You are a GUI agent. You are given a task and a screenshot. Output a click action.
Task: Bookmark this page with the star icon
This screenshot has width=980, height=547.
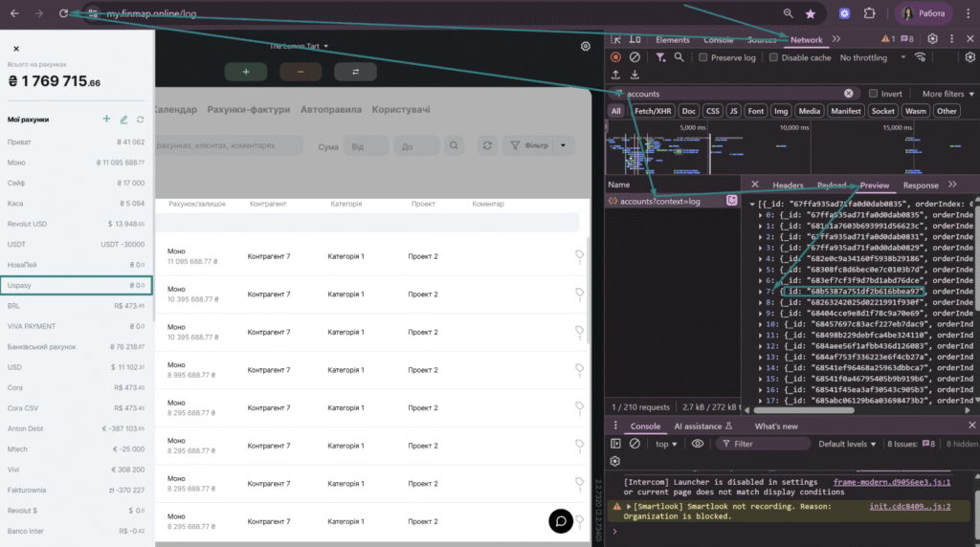811,13
